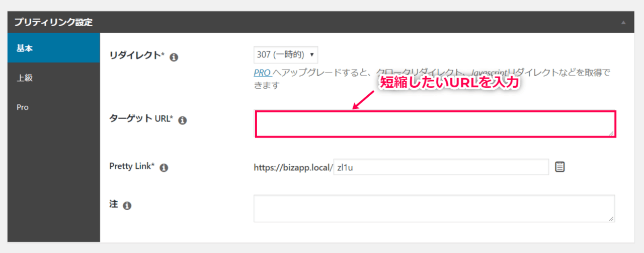Click the info icon beside Pretty Link label
644x253 pixels.
pyautogui.click(x=164, y=168)
